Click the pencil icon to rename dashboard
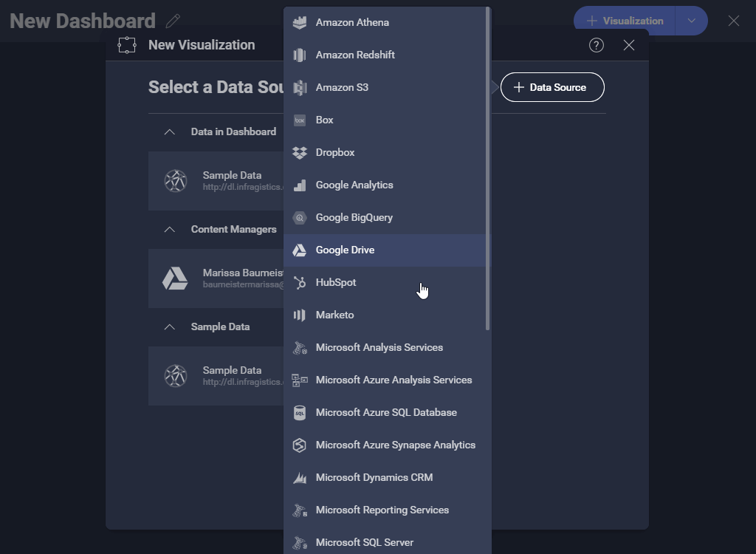This screenshot has width=756, height=554. [x=173, y=21]
